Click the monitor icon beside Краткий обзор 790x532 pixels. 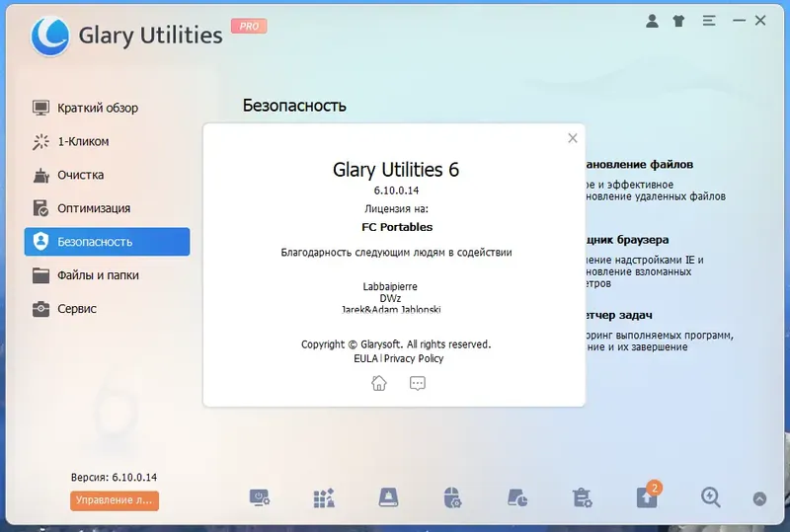click(x=40, y=108)
